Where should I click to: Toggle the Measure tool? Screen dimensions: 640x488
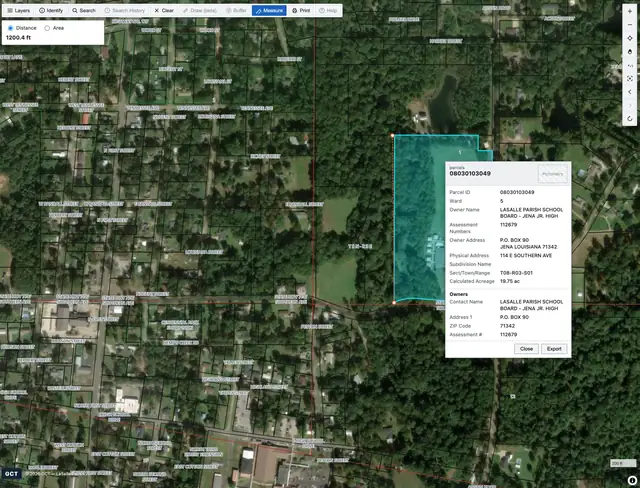coord(269,11)
